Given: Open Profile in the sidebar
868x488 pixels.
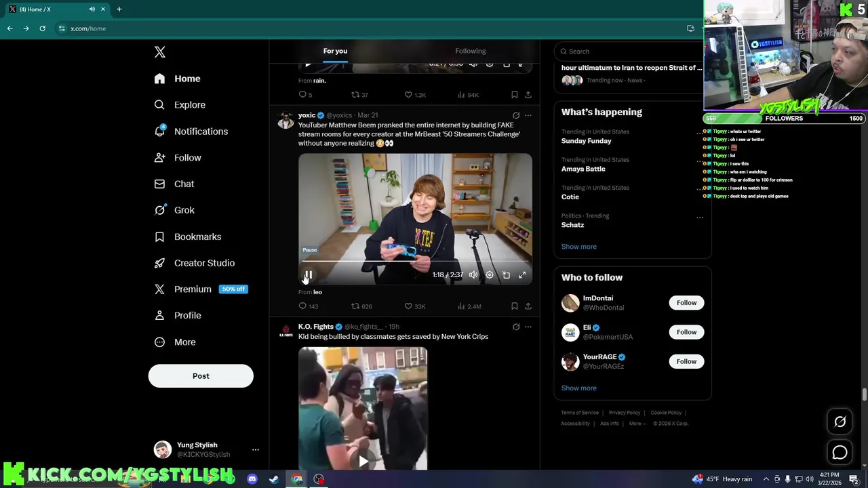Looking at the screenshot, I should coord(178,315).
